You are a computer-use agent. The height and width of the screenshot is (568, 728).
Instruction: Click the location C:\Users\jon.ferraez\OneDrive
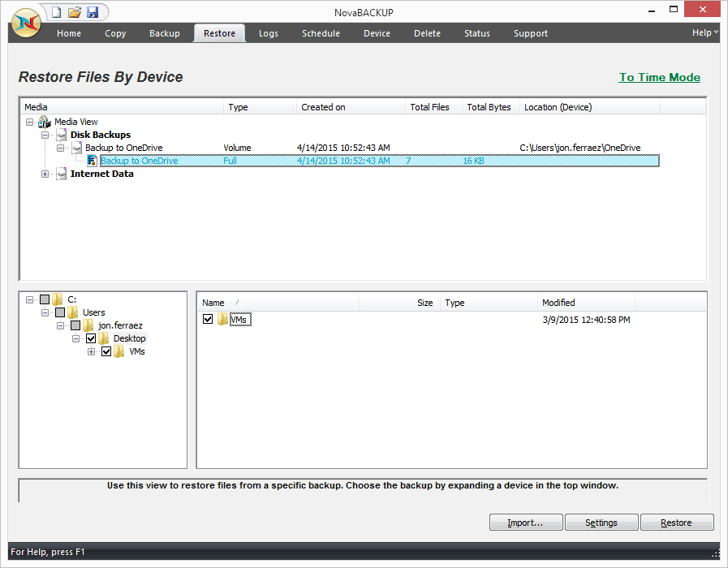coord(580,148)
